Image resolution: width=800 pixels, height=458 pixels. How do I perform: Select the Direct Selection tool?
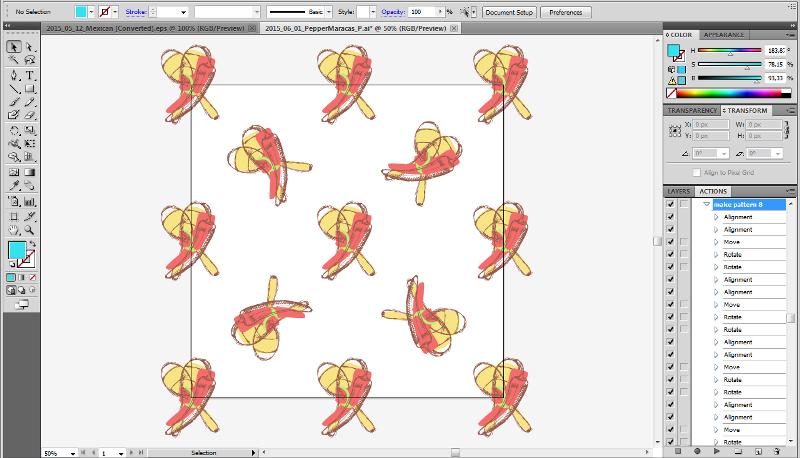point(30,47)
